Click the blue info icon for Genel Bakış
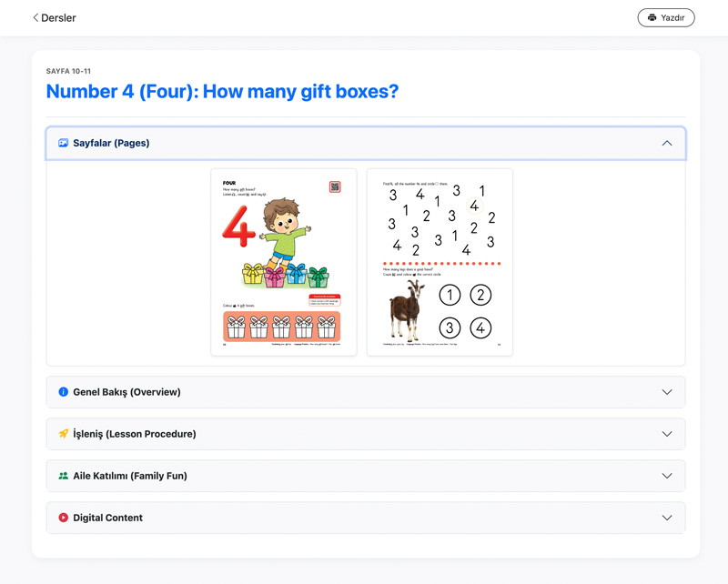 [63, 392]
